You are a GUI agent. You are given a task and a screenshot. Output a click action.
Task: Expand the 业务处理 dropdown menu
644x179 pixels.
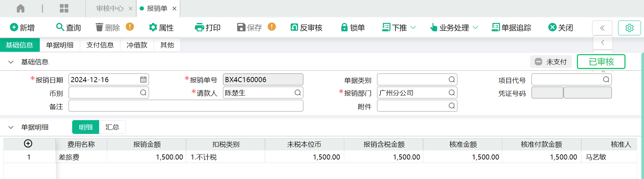pos(475,28)
